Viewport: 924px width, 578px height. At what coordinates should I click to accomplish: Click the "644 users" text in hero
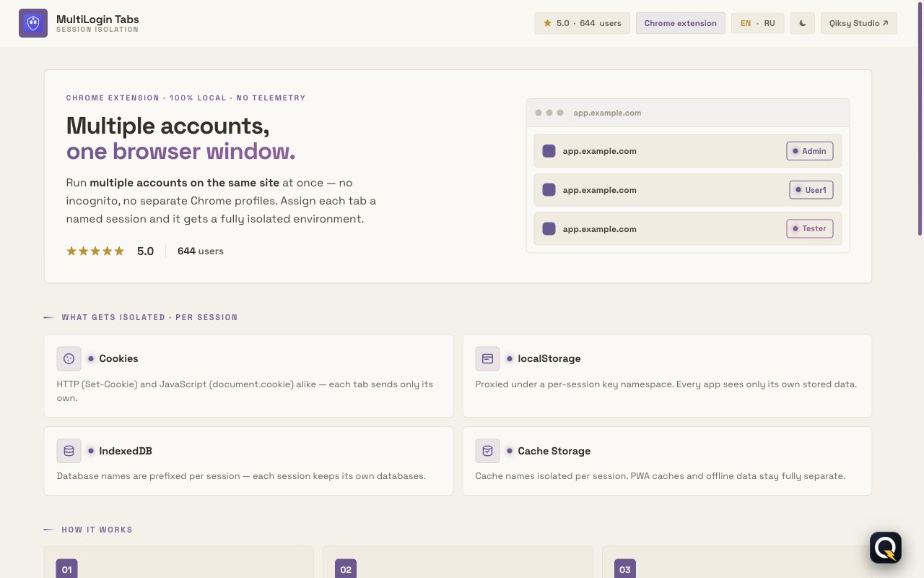[201, 251]
